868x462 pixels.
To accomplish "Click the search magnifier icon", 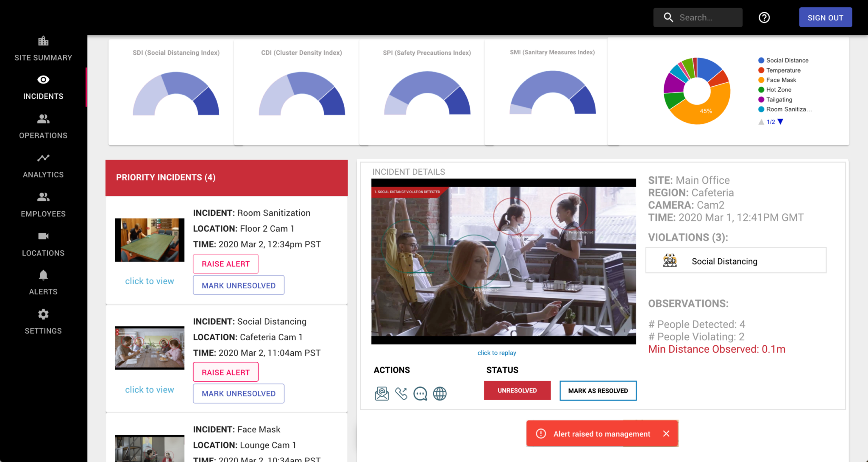I will pyautogui.click(x=668, y=17).
